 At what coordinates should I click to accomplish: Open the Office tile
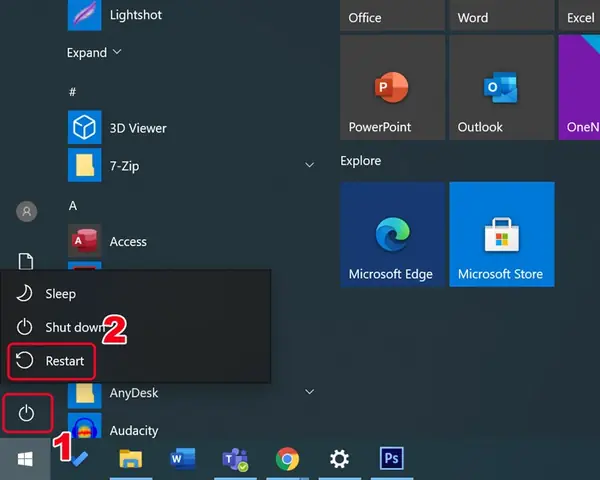click(x=392, y=15)
